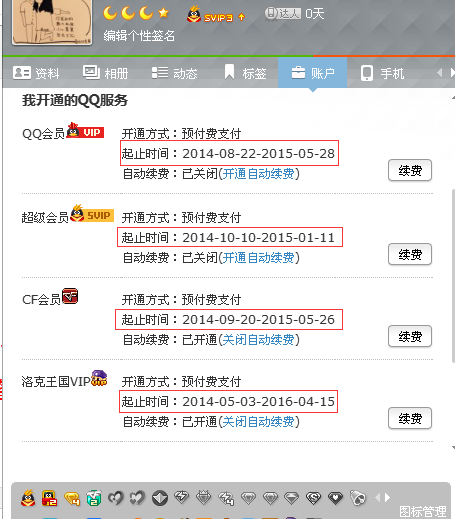Open 图标管理 link
This screenshot has height=519, width=455.
coord(423,511)
